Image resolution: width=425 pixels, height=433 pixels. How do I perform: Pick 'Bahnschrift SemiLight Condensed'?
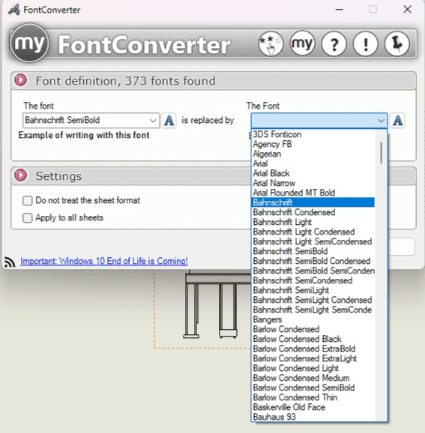pos(313,300)
